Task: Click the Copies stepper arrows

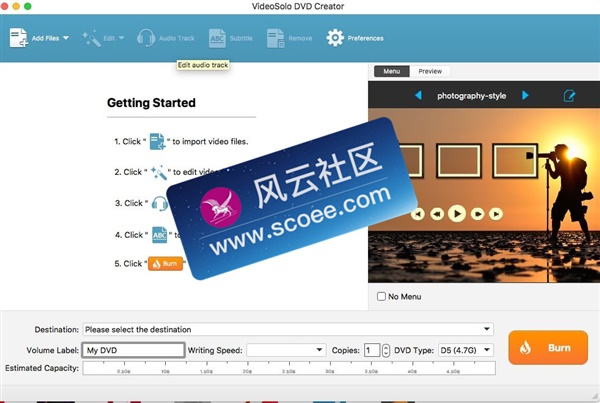Action: pos(386,350)
